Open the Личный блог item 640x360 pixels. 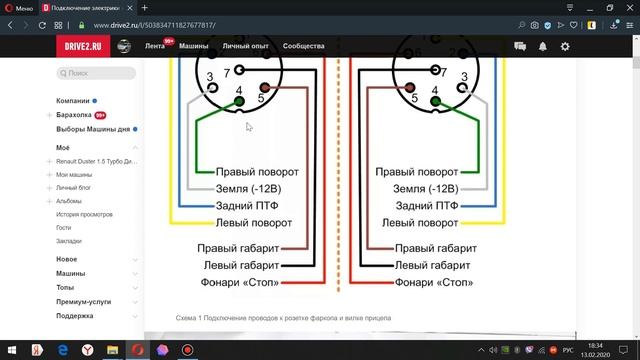73,188
